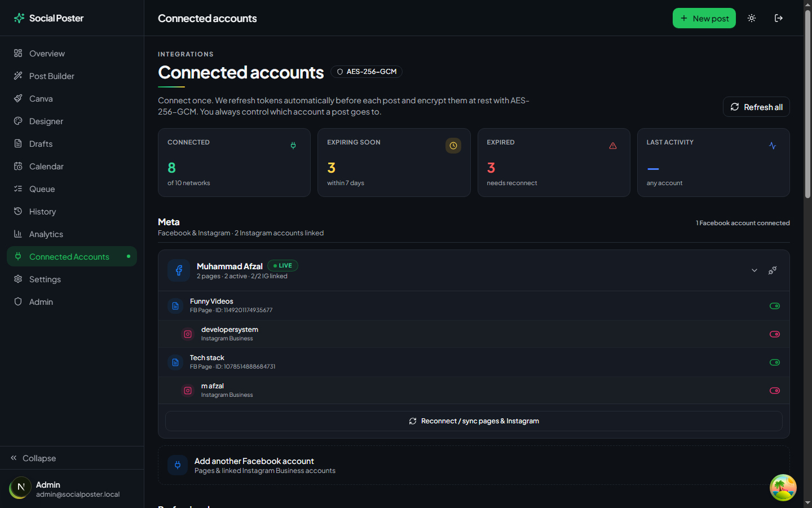
Task: Click the logout icon in header
Action: click(x=779, y=18)
